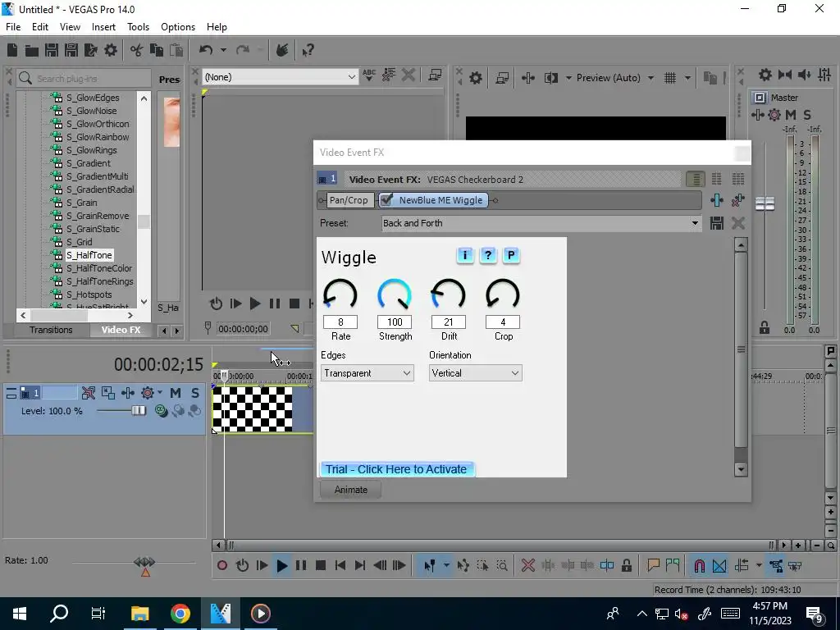Click the Split Screen View icon in the preview
840x630 pixels.
point(550,78)
